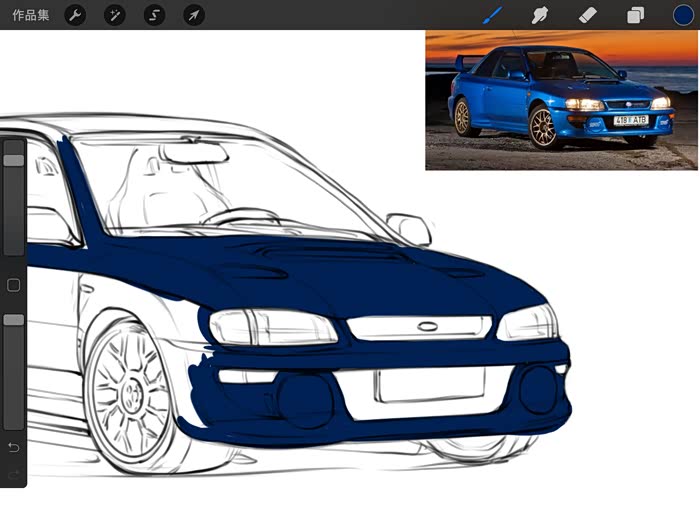Click the redo arrow on the sidebar

coord(13,474)
